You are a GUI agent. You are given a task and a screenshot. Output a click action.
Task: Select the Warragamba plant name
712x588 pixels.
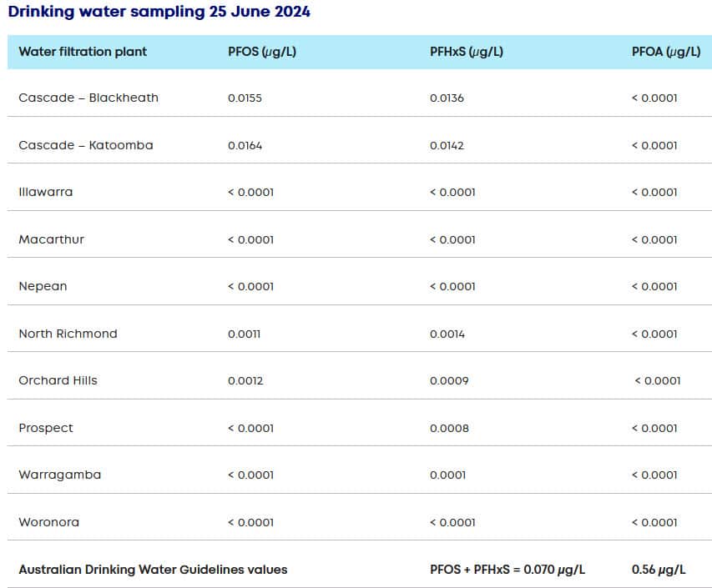click(60, 475)
